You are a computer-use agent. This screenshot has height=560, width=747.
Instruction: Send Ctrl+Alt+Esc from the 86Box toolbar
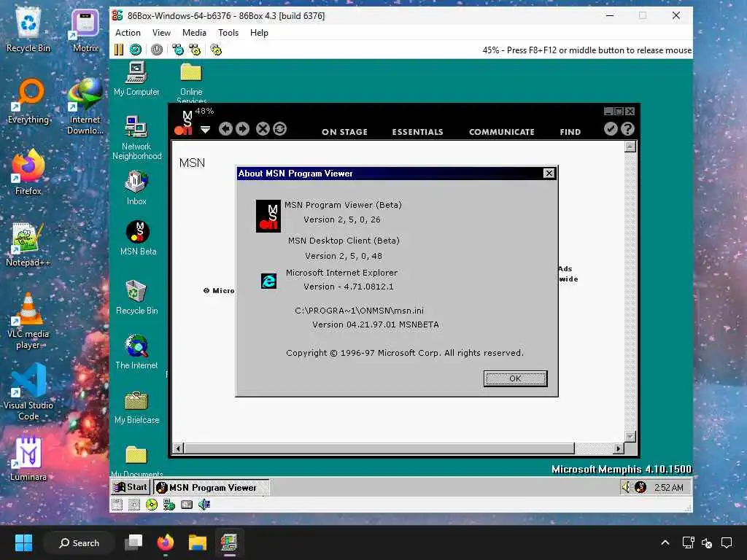coord(195,50)
